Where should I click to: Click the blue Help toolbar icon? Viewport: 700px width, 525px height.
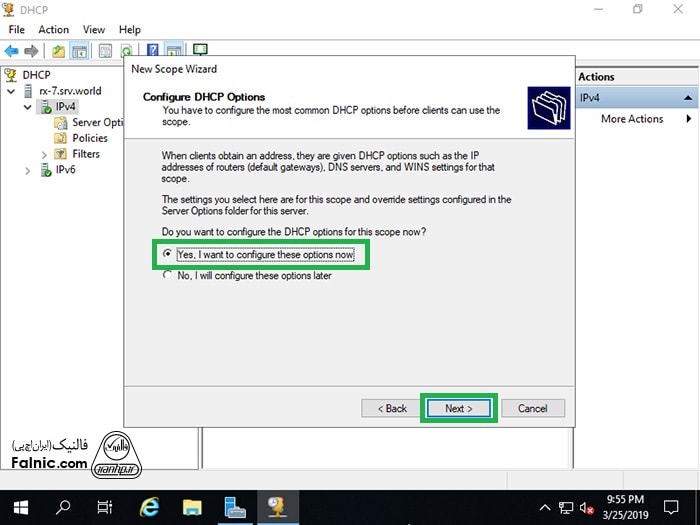(153, 50)
